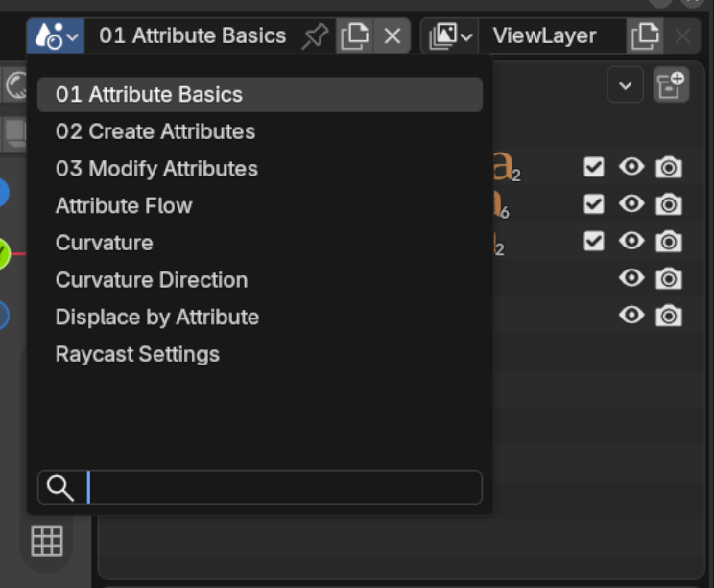This screenshot has height=588, width=714.
Task: Click the green Y axis gizmo
Action: (x=4, y=253)
